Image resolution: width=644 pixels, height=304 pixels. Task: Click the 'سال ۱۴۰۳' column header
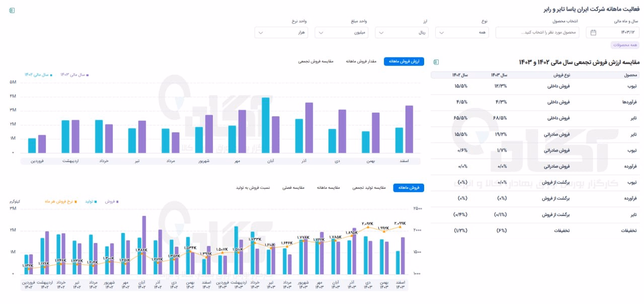499,75
